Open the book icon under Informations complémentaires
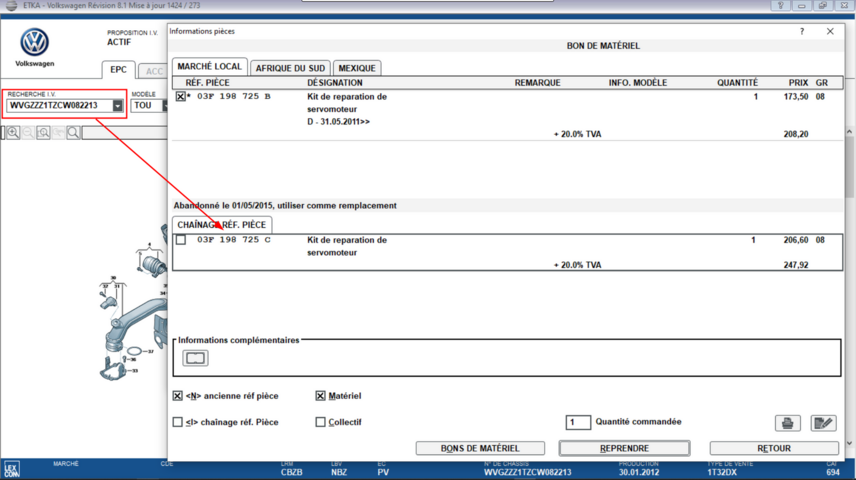This screenshot has height=480, width=856. 195,358
